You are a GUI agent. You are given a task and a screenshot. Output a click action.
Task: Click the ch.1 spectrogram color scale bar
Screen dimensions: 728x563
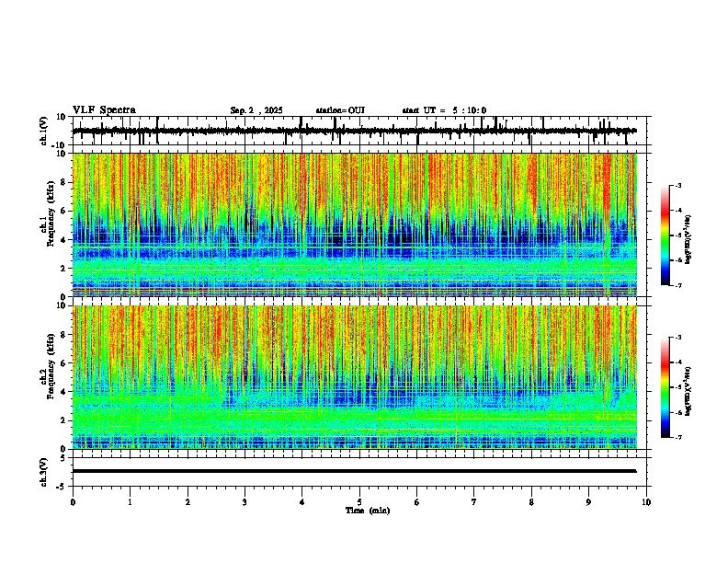pyautogui.click(x=665, y=236)
